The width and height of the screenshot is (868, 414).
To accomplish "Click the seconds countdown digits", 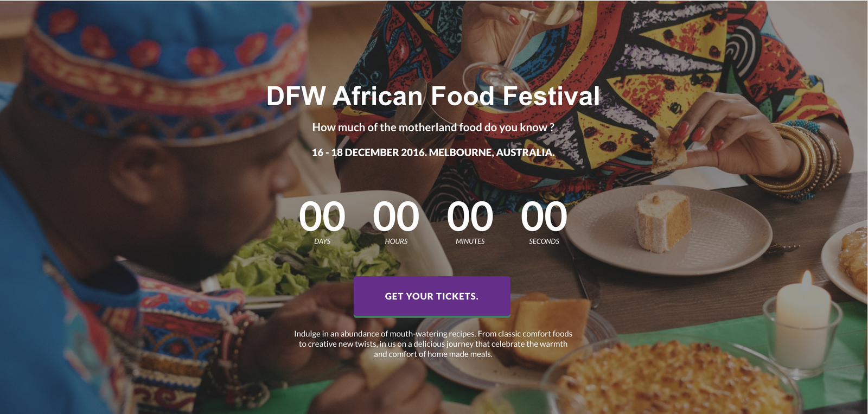I will (544, 216).
